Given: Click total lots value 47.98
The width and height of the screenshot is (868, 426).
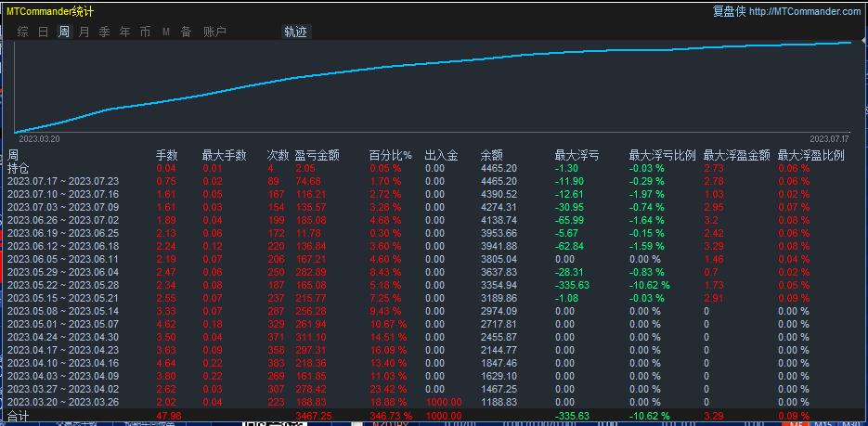Looking at the screenshot, I should click(168, 416).
